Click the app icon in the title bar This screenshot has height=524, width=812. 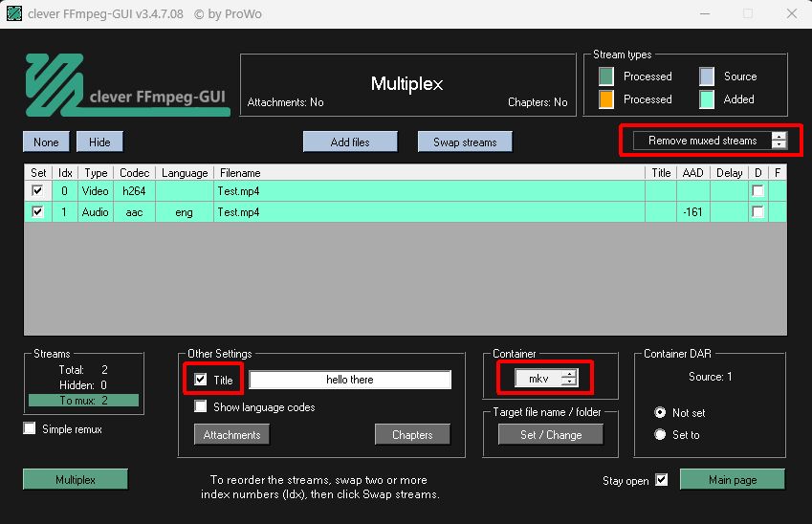[14, 13]
